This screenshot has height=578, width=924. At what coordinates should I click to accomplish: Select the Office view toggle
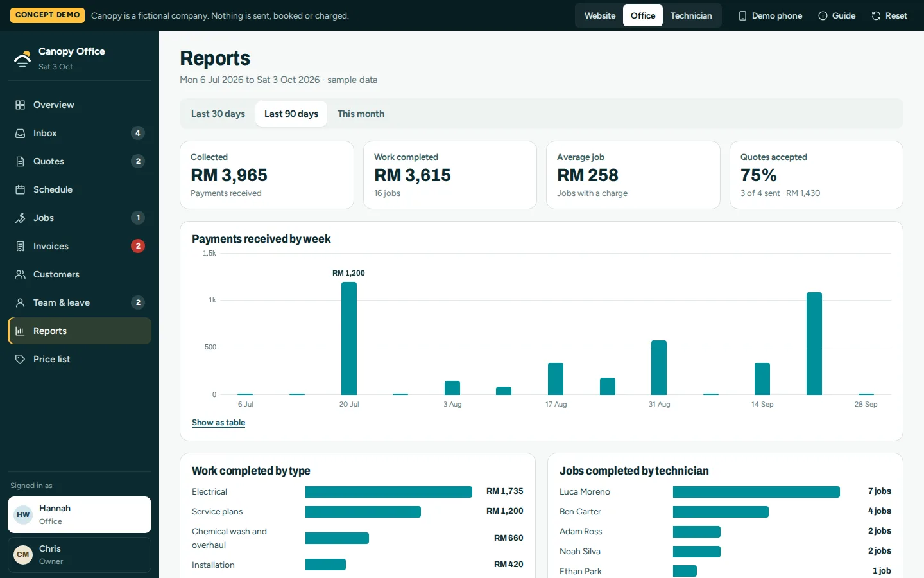(x=643, y=15)
